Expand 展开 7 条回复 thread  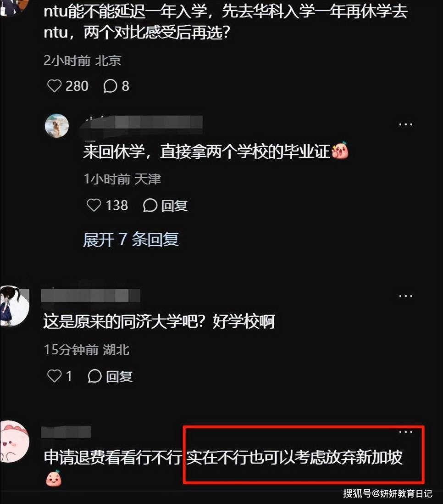(x=131, y=240)
